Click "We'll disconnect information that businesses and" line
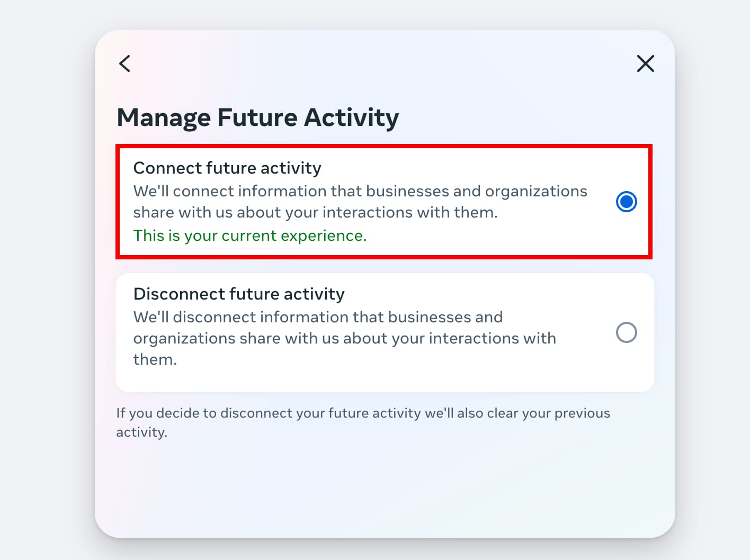This screenshot has height=560, width=750. [318, 318]
